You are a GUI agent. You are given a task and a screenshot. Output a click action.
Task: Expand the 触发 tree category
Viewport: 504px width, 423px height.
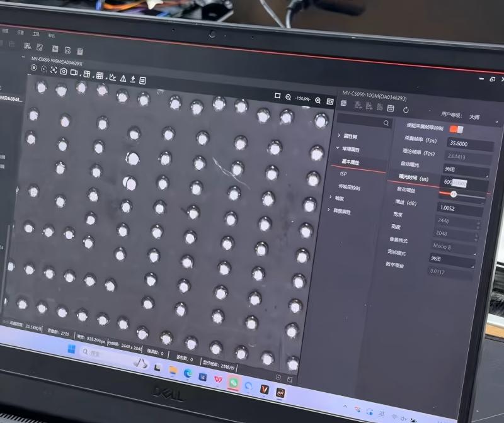point(340,198)
